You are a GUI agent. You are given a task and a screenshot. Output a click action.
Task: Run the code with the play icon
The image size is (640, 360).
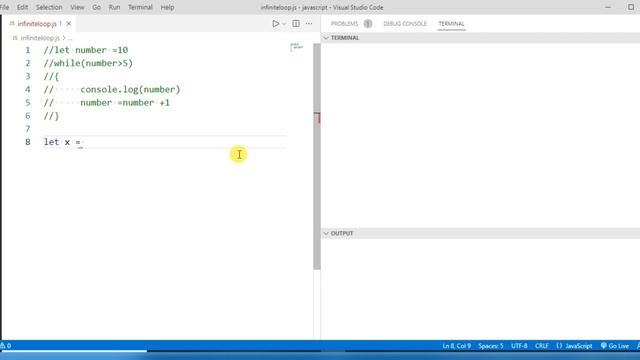point(276,24)
